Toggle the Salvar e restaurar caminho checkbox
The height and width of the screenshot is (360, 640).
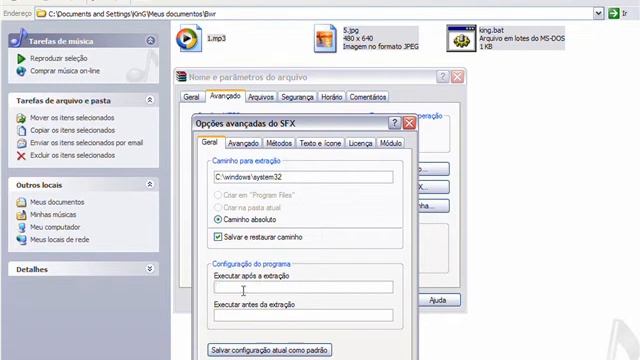218,237
